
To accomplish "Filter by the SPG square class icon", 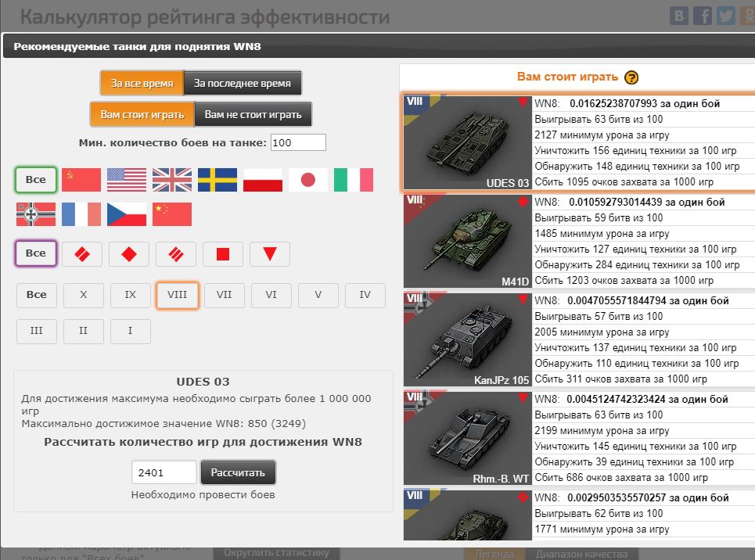I will click(223, 254).
